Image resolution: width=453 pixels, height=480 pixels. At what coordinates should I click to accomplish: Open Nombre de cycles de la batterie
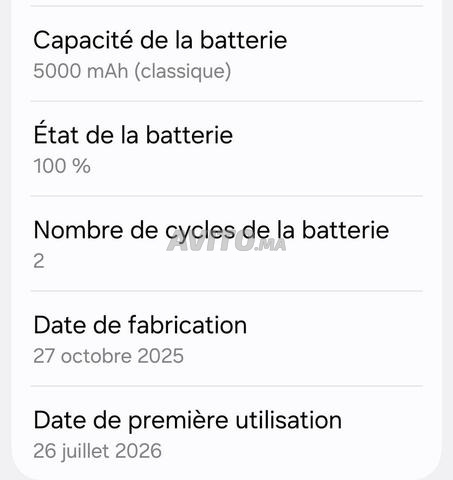(x=227, y=243)
